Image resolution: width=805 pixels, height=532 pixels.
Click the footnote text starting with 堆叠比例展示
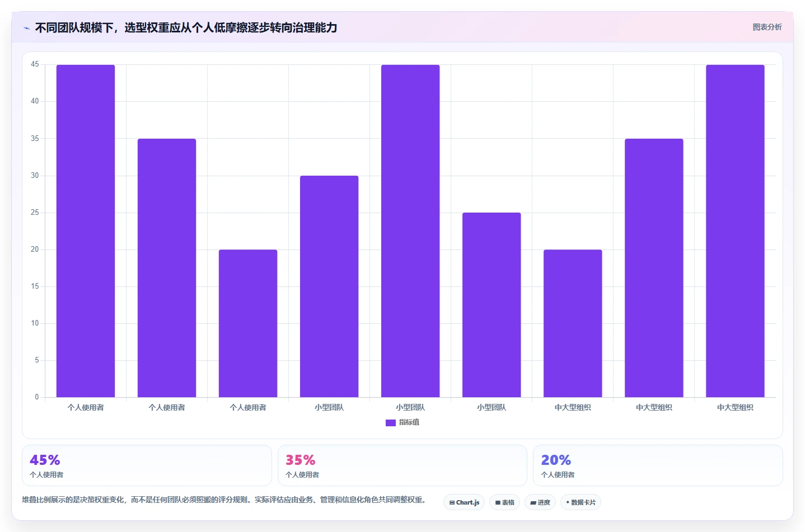[224, 500]
